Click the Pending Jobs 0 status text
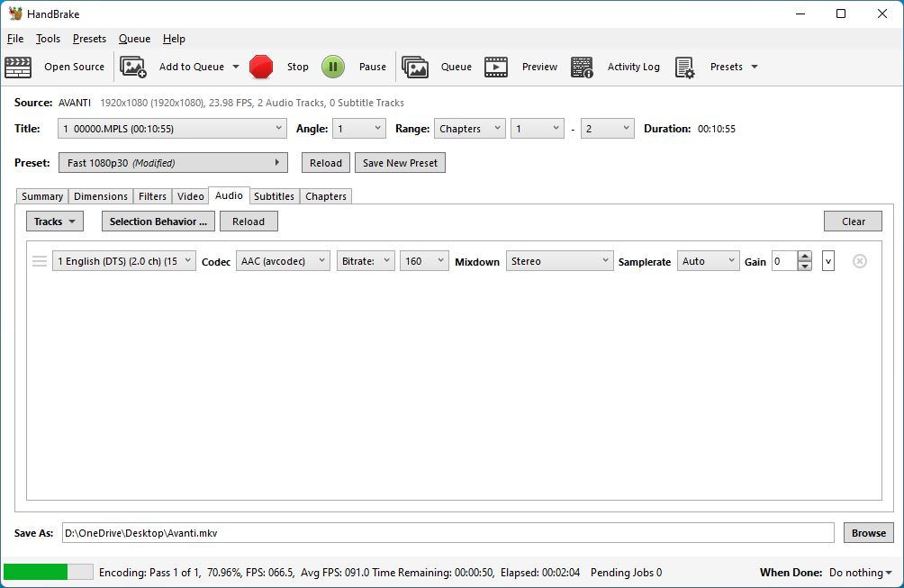 [626, 573]
